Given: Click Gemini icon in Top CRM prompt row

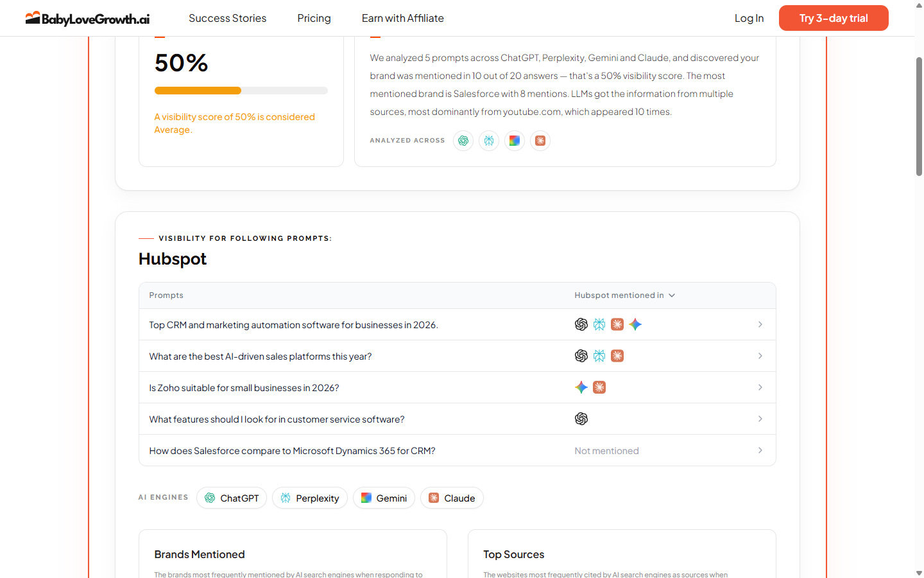Looking at the screenshot, I should (635, 324).
